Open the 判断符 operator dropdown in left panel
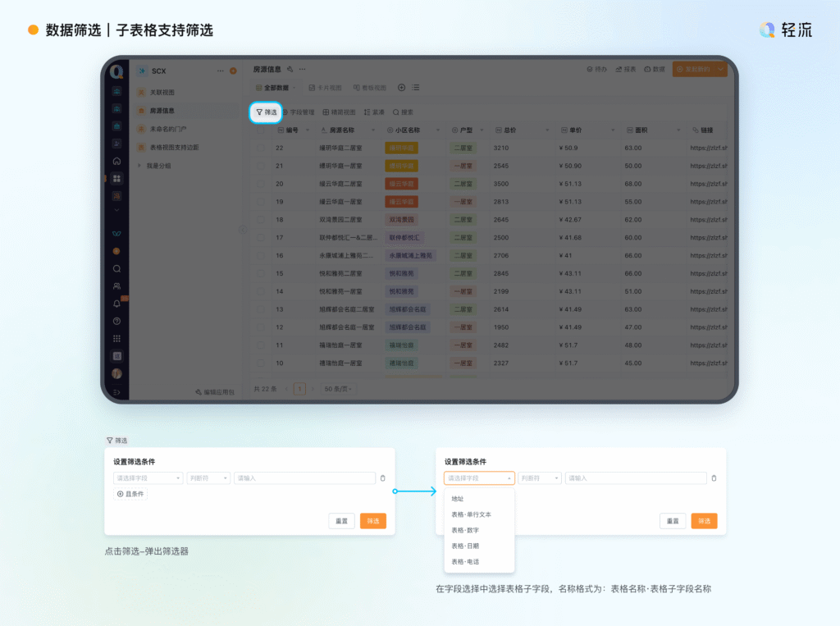 (208, 478)
